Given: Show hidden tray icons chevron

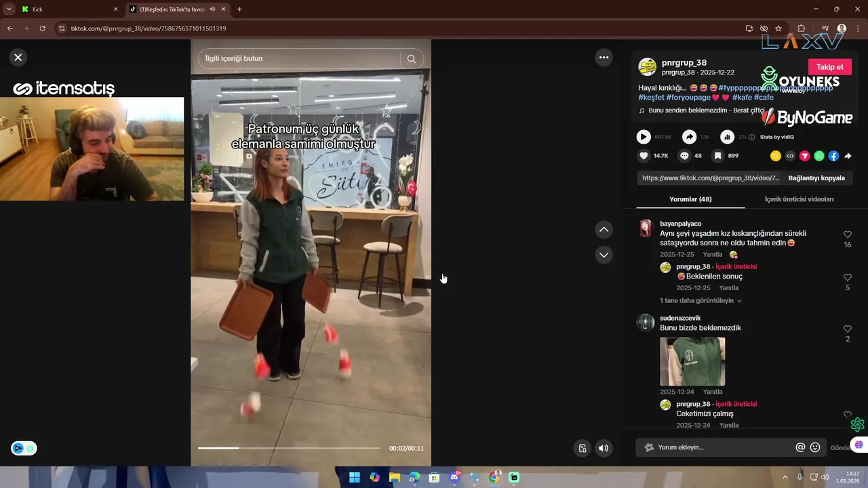Looking at the screenshot, I should (785, 477).
